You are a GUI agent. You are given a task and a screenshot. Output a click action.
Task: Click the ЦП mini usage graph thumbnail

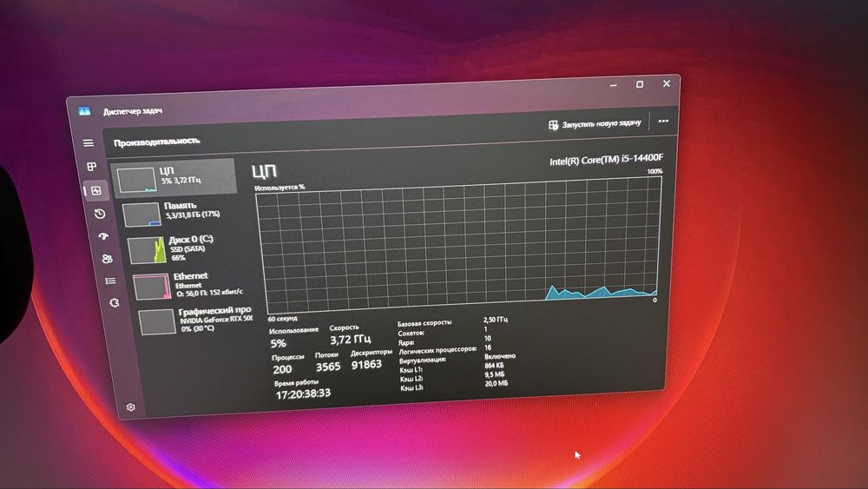pos(136,180)
